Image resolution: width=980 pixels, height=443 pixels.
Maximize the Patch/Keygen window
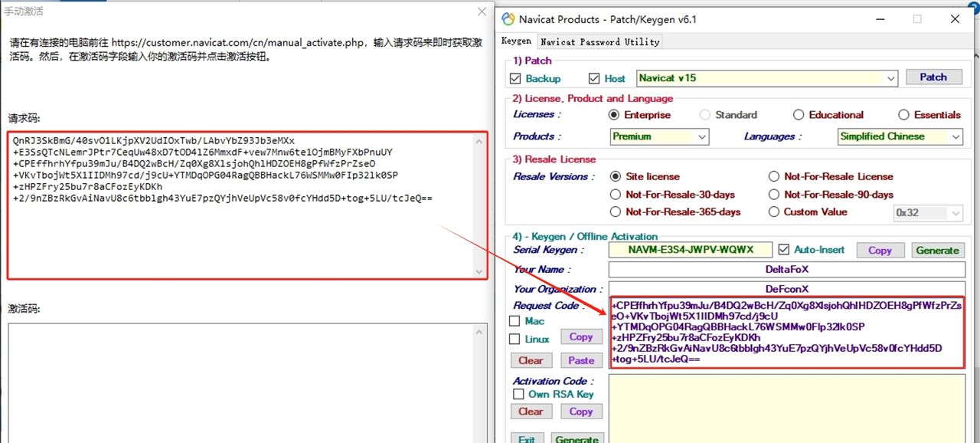[x=917, y=19]
